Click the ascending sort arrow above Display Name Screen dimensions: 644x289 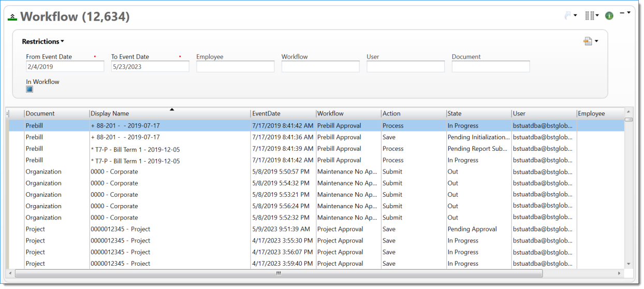(x=172, y=109)
